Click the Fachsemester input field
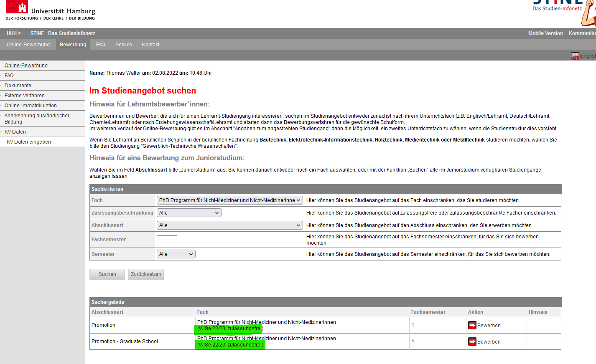Screen dimensions: 596x364 tap(167, 240)
